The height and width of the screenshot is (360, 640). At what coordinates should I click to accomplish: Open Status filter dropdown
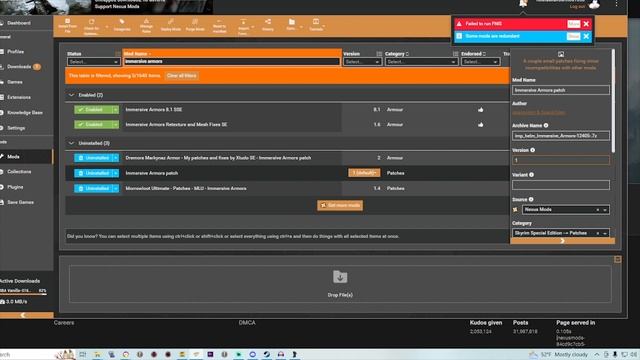(93, 62)
